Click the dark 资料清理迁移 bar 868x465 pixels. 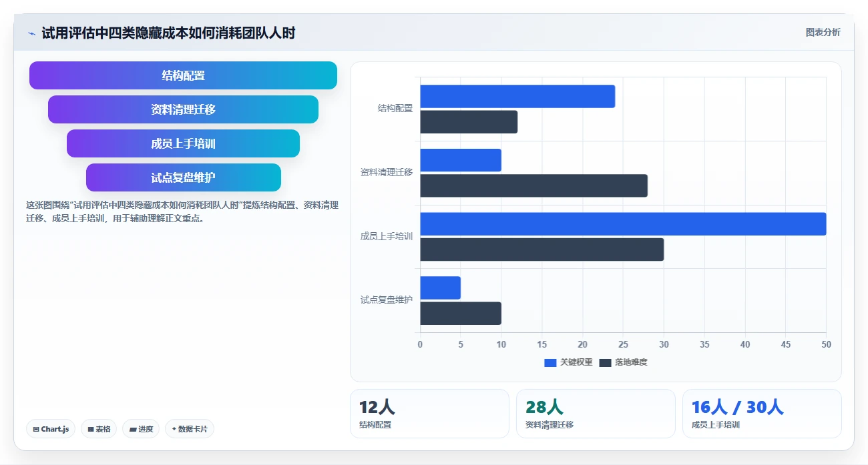pyautogui.click(x=533, y=185)
